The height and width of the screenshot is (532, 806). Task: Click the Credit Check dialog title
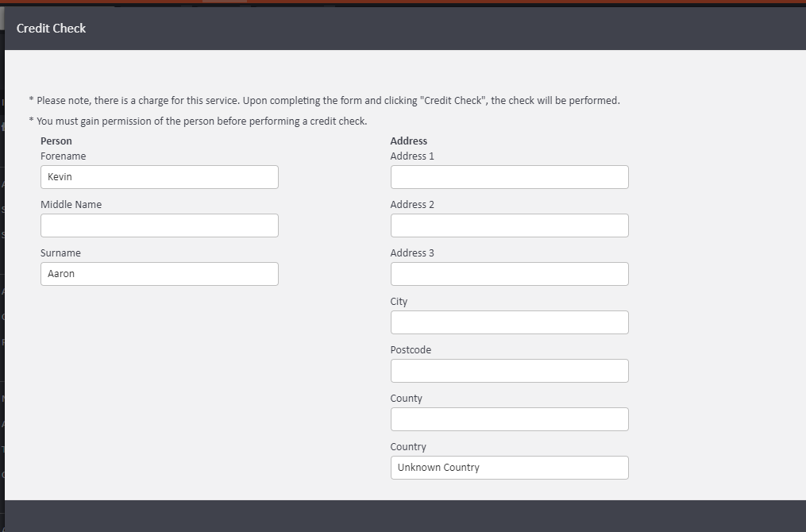tap(52, 29)
